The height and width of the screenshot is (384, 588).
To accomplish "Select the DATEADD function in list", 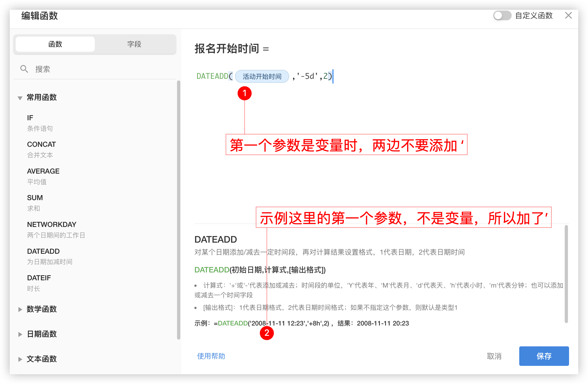I will [43, 251].
